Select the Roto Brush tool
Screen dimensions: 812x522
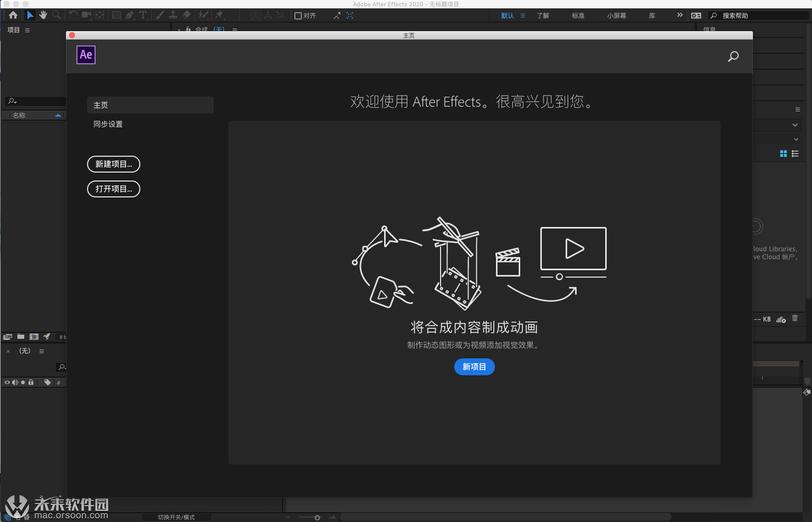coord(203,15)
